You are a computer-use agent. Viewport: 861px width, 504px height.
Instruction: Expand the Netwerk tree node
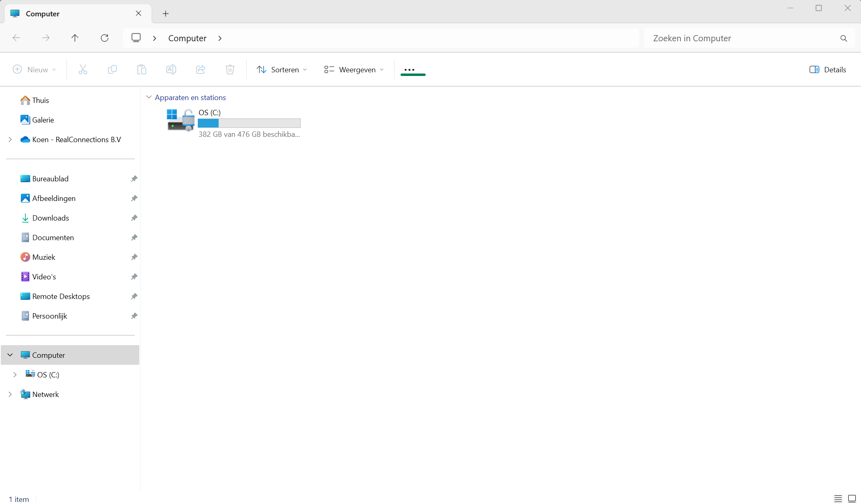10,394
